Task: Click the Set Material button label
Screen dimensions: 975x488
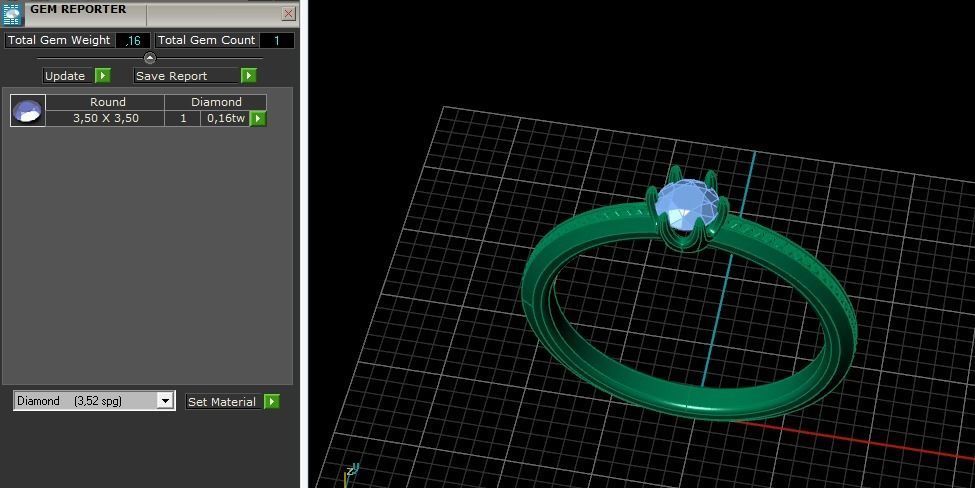Action: click(x=224, y=402)
